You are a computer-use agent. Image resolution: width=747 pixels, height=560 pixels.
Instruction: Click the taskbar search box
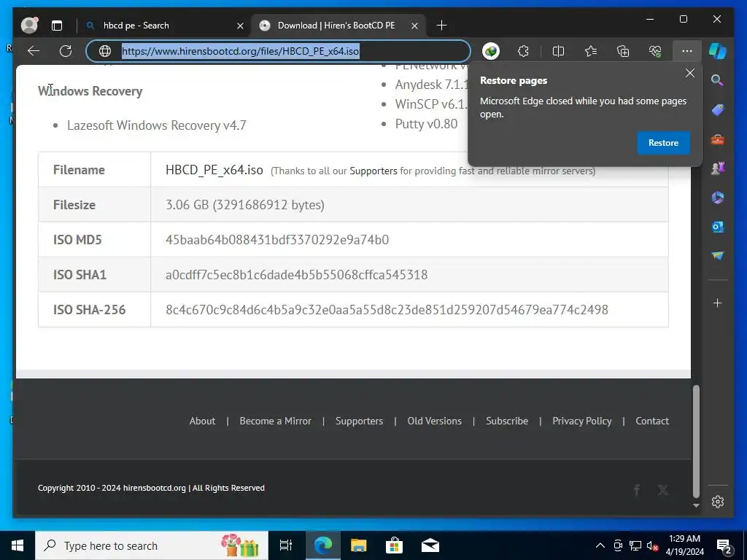152,545
